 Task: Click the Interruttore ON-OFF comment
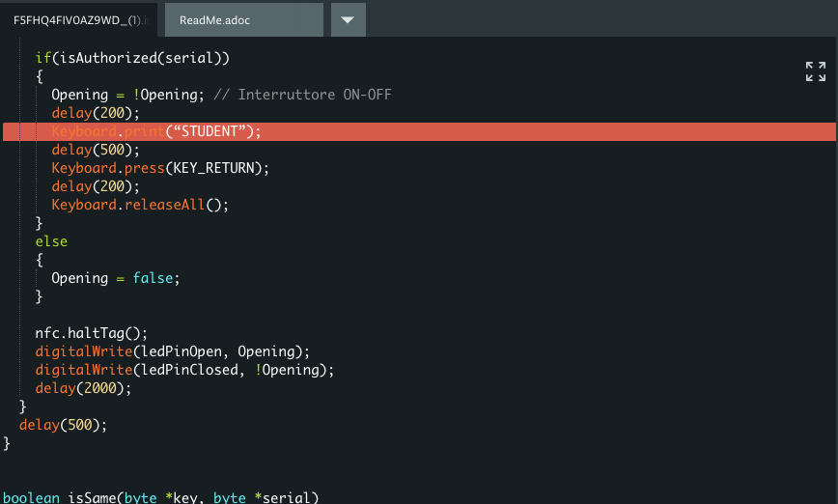coord(314,95)
